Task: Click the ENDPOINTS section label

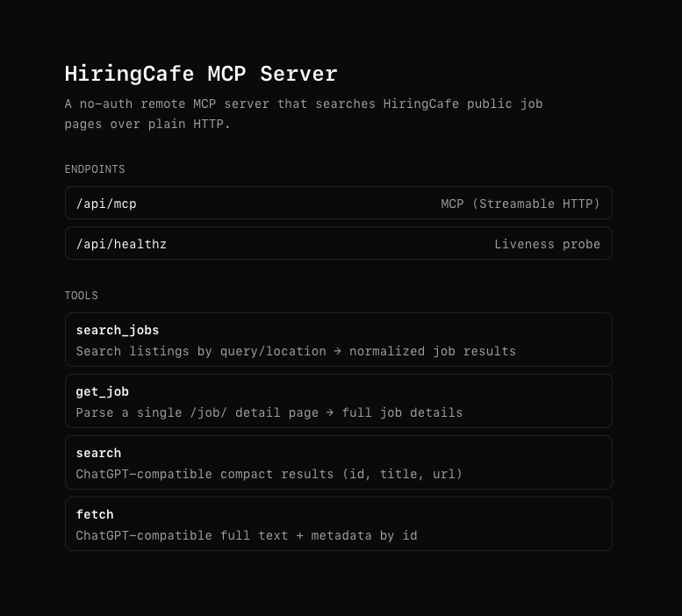Action: (95, 169)
